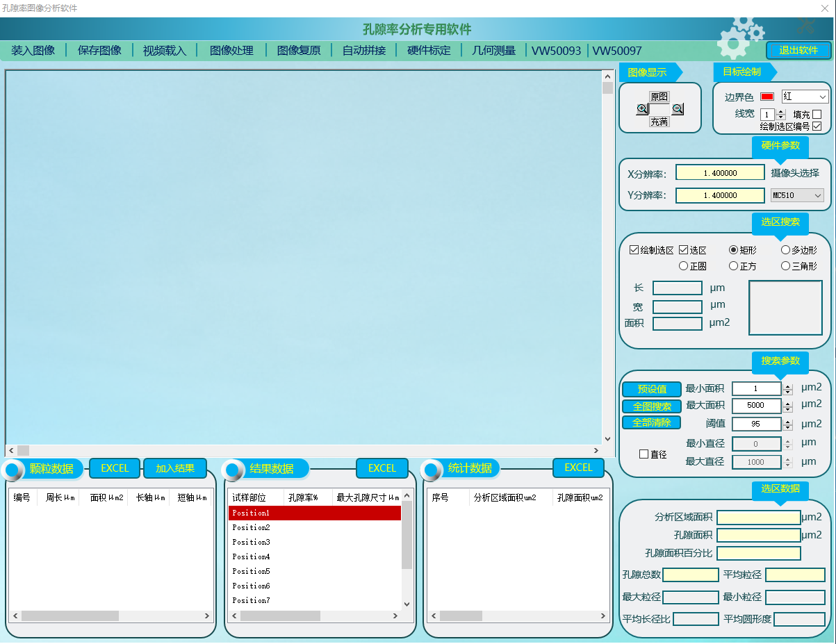Click the gear icon in the header
The width and height of the screenshot is (836, 644).
point(738,38)
